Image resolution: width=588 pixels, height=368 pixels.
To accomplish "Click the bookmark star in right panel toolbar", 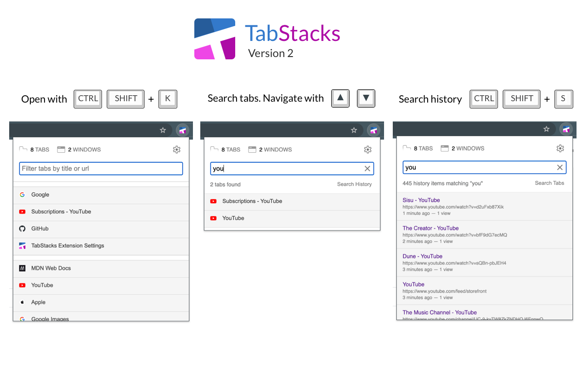I will 546,129.
